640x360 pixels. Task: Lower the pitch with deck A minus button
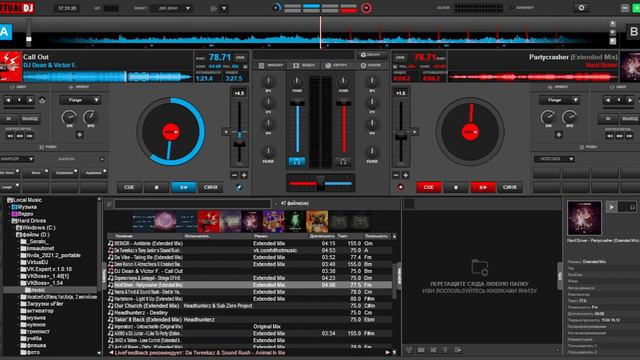point(234,175)
